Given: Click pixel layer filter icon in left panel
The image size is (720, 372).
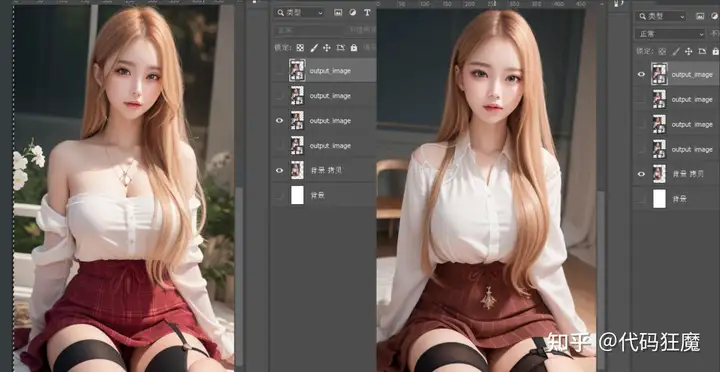Looking at the screenshot, I should click(x=338, y=13).
